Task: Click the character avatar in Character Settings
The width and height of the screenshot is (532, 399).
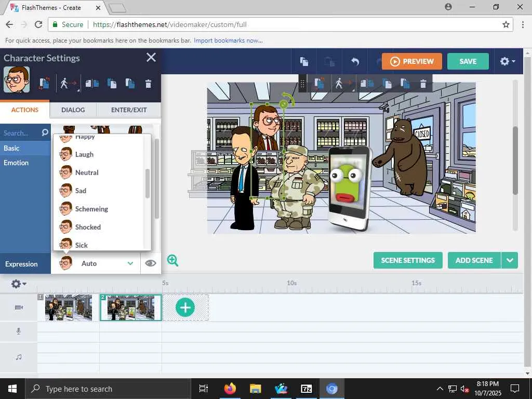Action: point(17,79)
